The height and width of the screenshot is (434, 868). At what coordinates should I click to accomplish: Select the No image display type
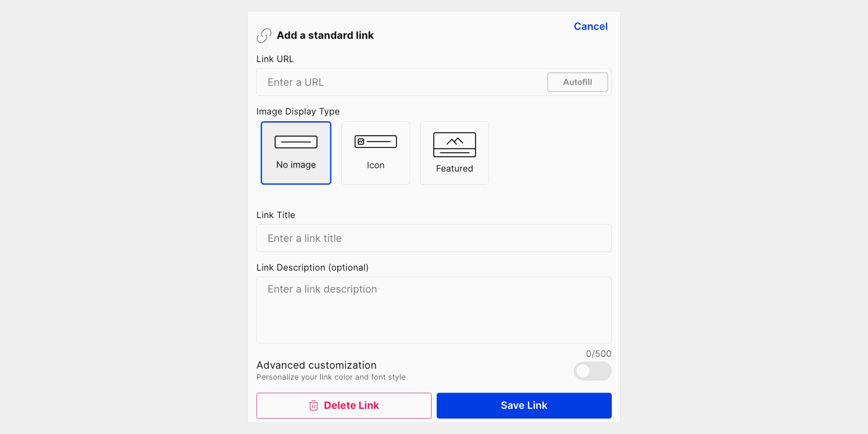point(296,153)
